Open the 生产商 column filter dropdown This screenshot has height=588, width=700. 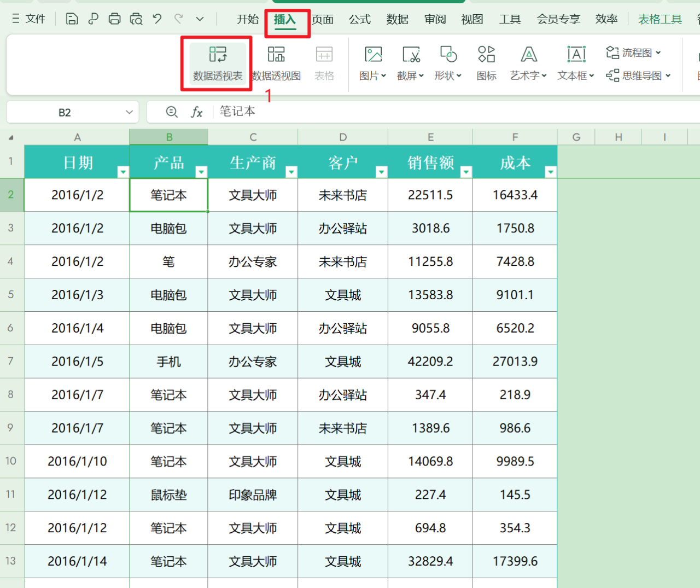(291, 172)
